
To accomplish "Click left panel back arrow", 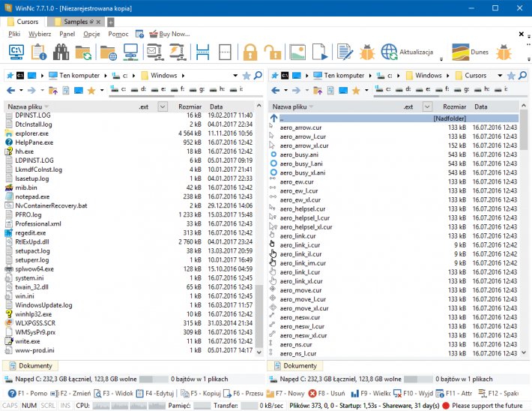I will point(10,90).
